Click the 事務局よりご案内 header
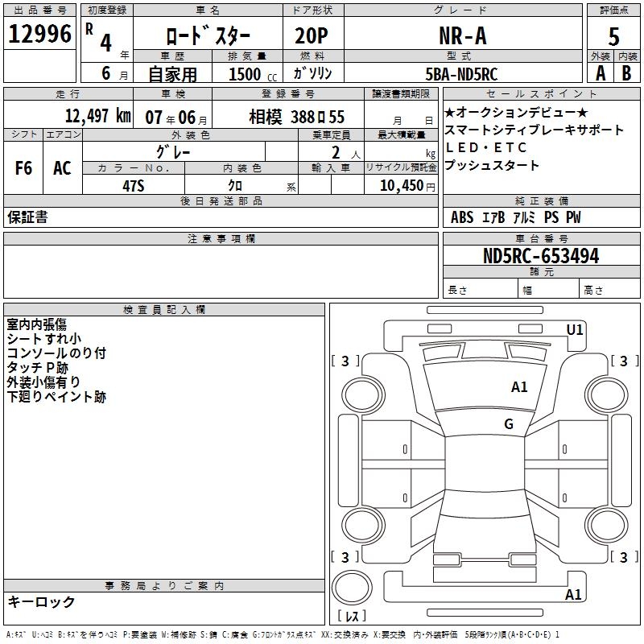 click(x=164, y=586)
